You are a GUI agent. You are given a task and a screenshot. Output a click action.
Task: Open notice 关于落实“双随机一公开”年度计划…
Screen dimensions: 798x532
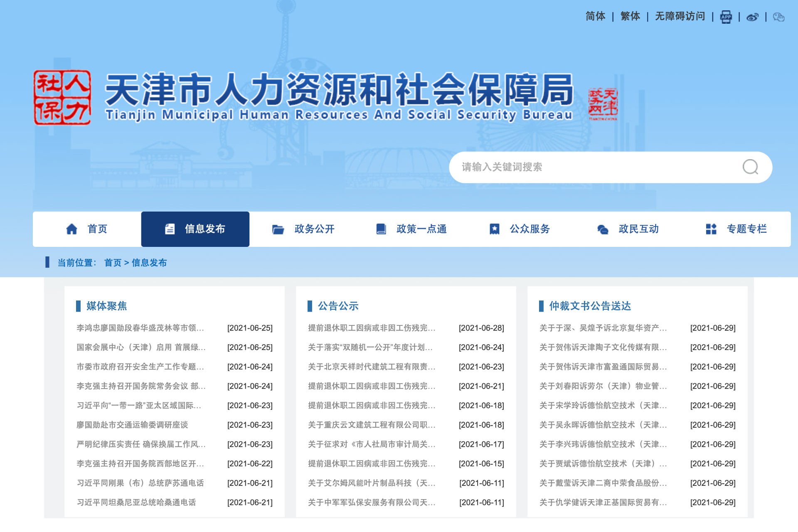[x=370, y=347]
